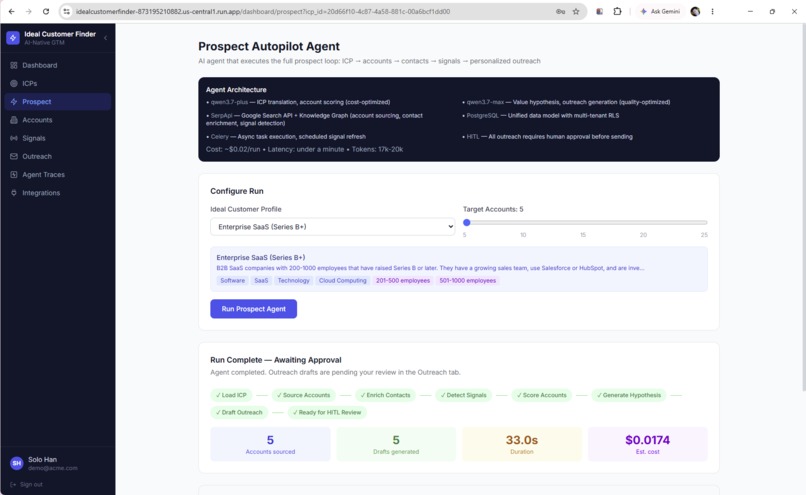Screen dimensions: 806x495
Task: Click the Load ICP step chip
Action: pos(231,395)
